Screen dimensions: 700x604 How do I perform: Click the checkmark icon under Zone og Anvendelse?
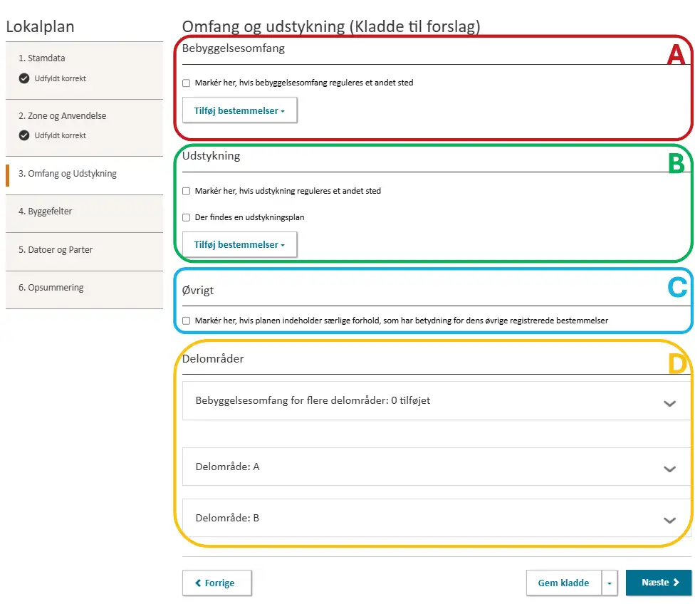tap(24, 135)
